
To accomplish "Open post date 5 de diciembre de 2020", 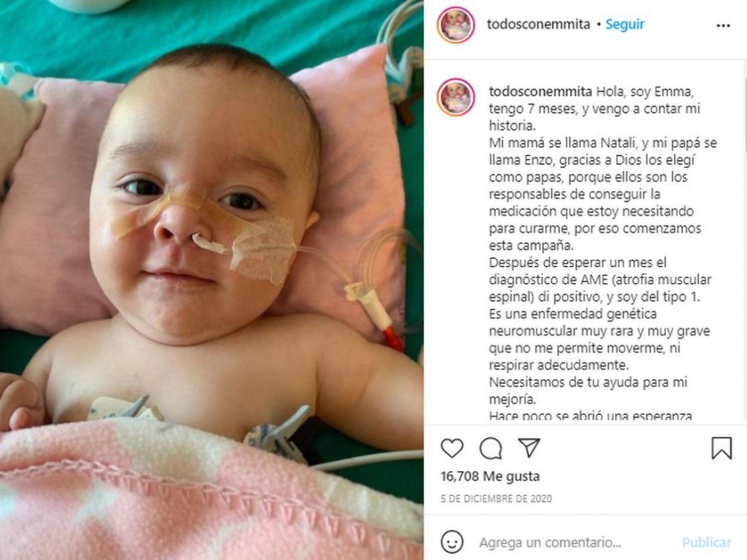I will tap(496, 498).
